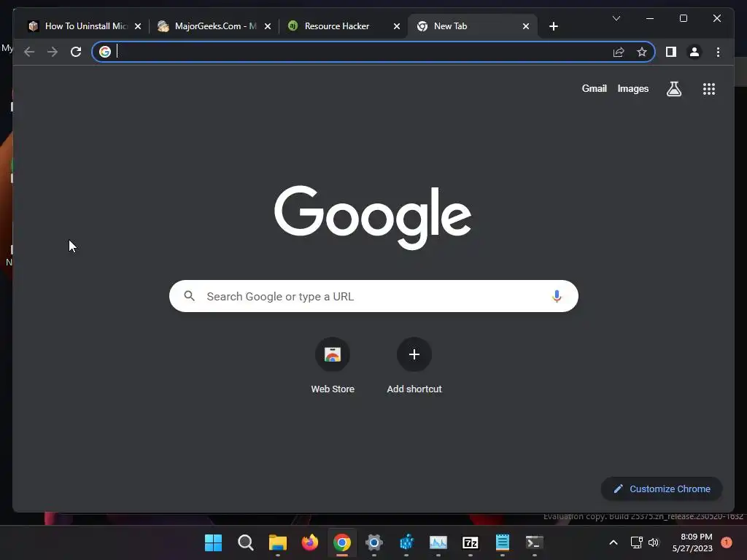Open File Explorer from the taskbar

[x=278, y=542]
